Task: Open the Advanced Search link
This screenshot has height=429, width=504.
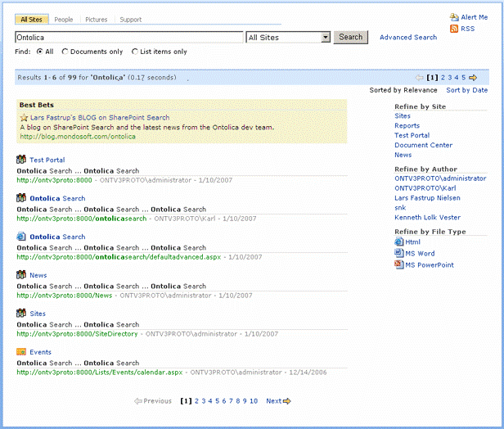Action: coord(408,38)
